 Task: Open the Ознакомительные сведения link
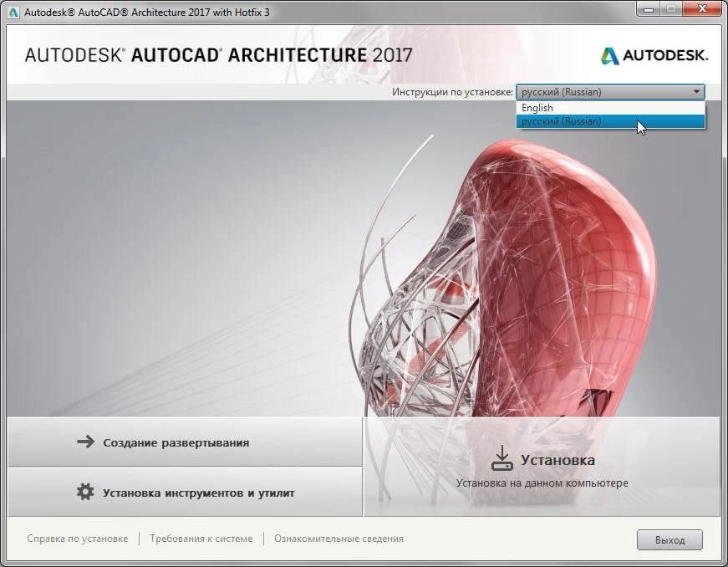pos(339,539)
